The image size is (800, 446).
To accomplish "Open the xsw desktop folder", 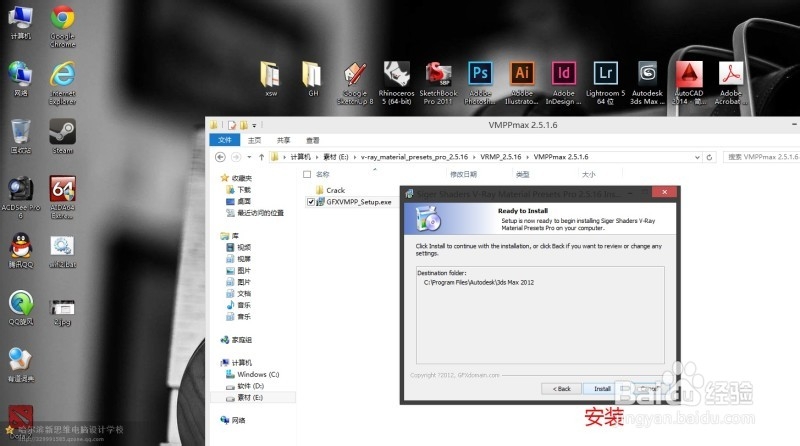I will [271, 79].
